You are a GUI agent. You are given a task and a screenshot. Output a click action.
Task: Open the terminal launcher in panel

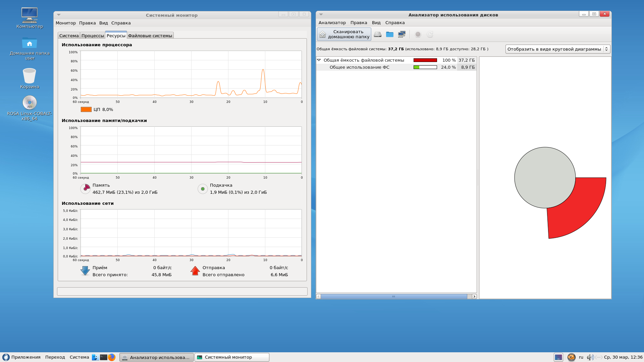(x=103, y=357)
